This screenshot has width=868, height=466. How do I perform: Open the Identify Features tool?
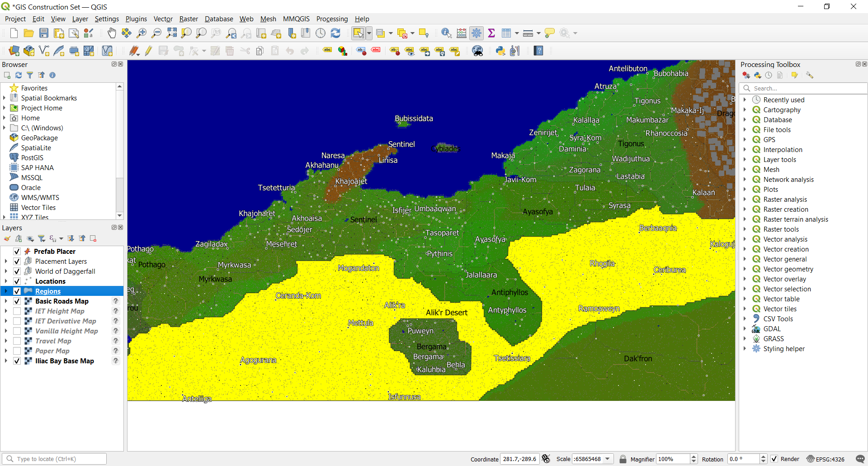(446, 33)
